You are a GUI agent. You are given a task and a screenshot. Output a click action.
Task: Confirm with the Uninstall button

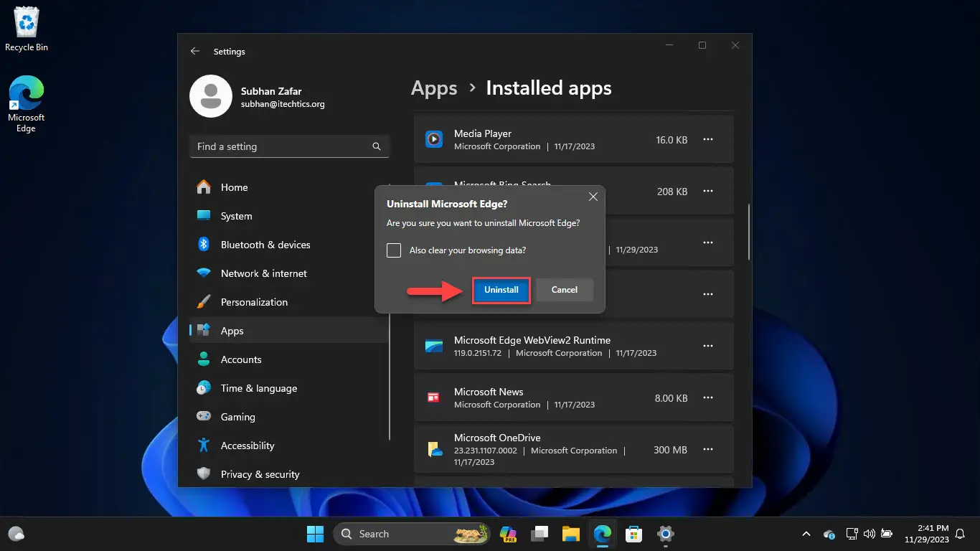pos(501,290)
